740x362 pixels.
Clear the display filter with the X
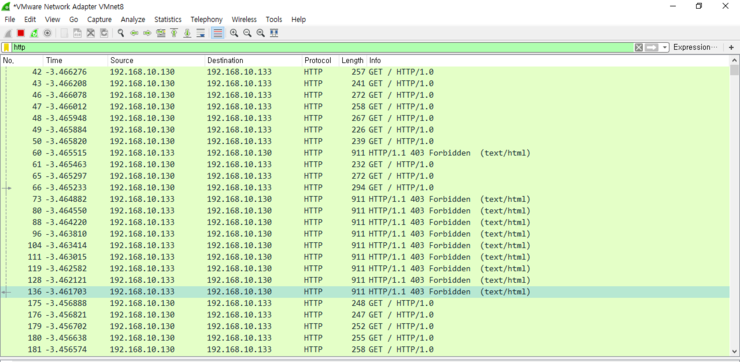[x=639, y=47]
